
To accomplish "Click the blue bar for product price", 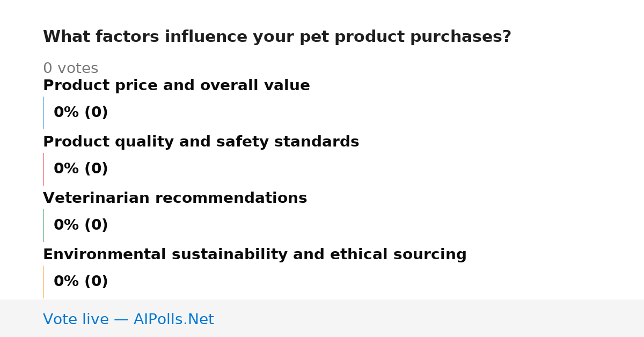I will coord(43,113).
